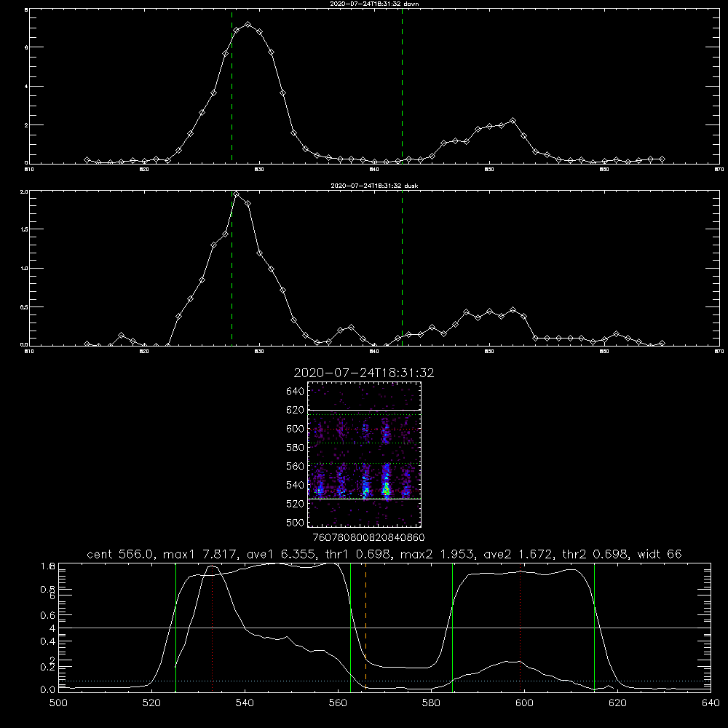Click the red dotted line near 533 in bottom plot

point(212,627)
